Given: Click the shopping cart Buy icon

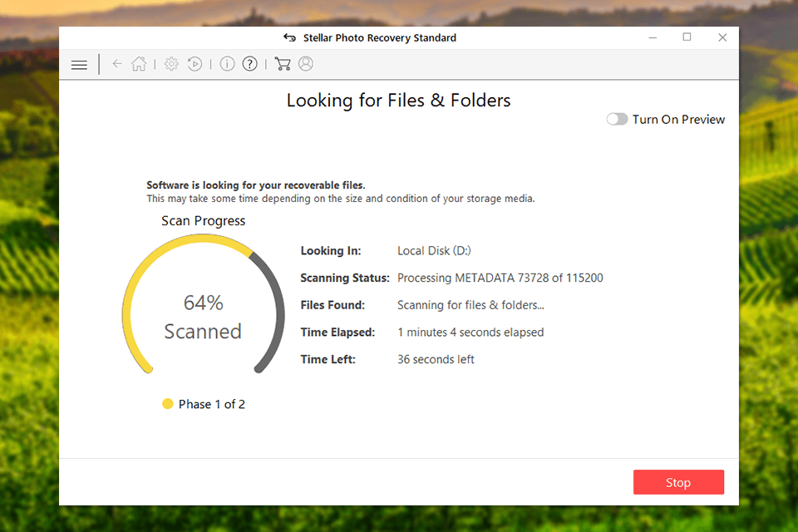Looking at the screenshot, I should click(x=283, y=64).
